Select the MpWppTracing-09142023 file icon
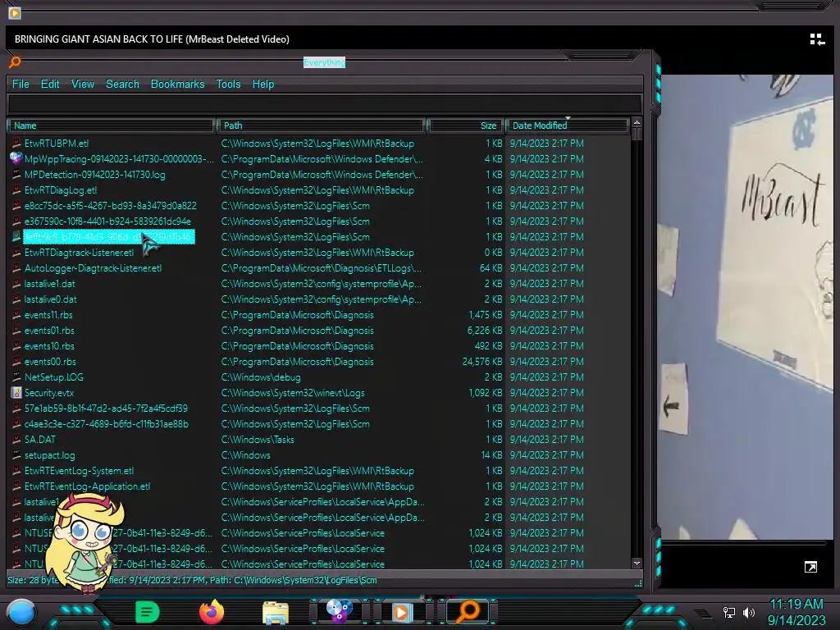Screen dimensions: 840x630 [x=16, y=158]
